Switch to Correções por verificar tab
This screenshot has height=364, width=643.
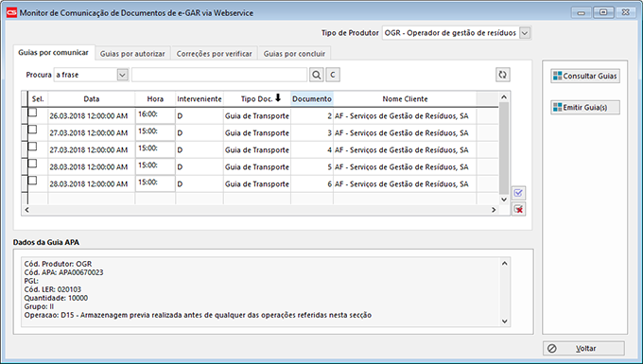pyautogui.click(x=214, y=54)
